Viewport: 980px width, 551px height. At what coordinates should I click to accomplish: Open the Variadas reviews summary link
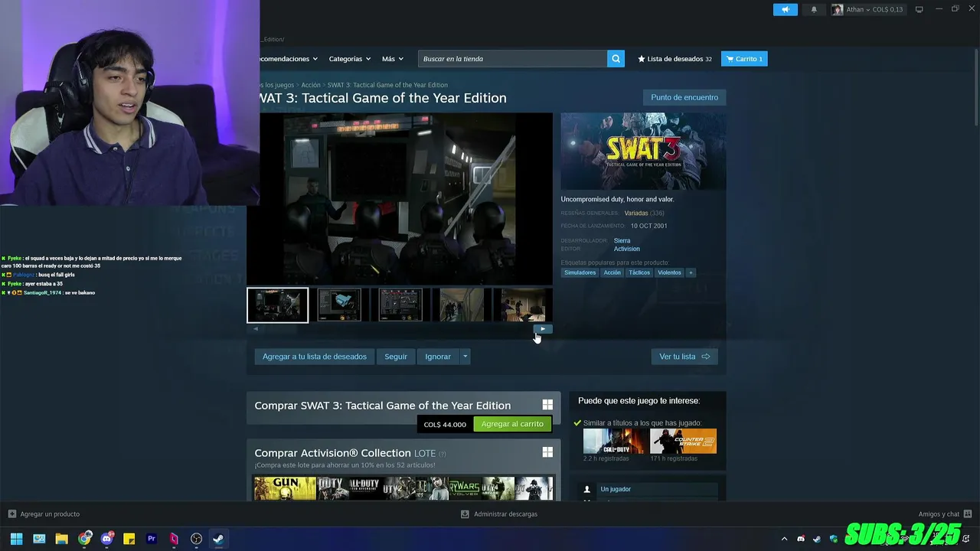click(x=635, y=214)
